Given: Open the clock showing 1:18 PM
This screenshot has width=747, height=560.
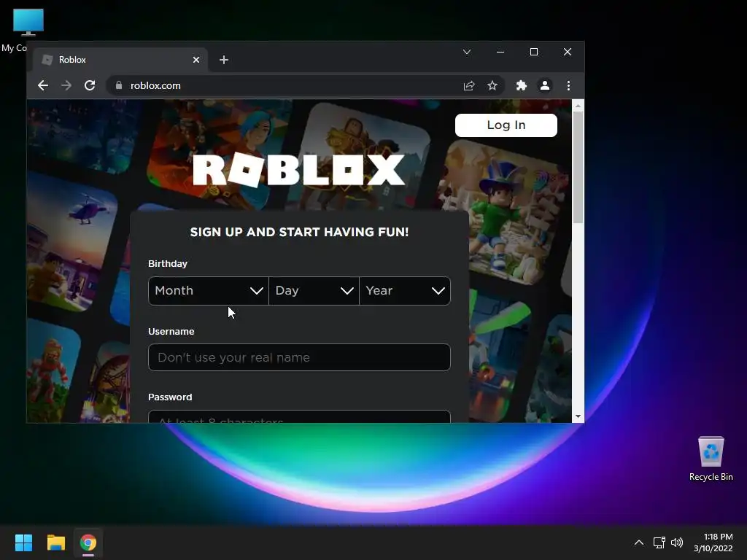Looking at the screenshot, I should [713, 542].
